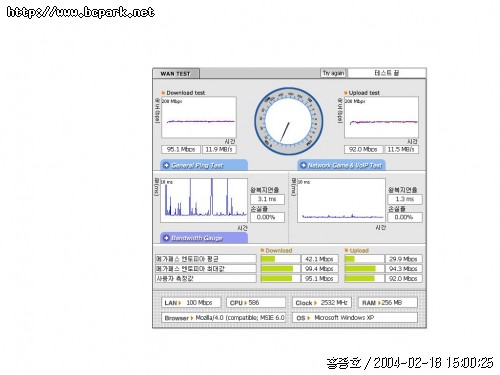Select the Clock 2532 MHz field
Screen dimensions: 500x375
322,303
